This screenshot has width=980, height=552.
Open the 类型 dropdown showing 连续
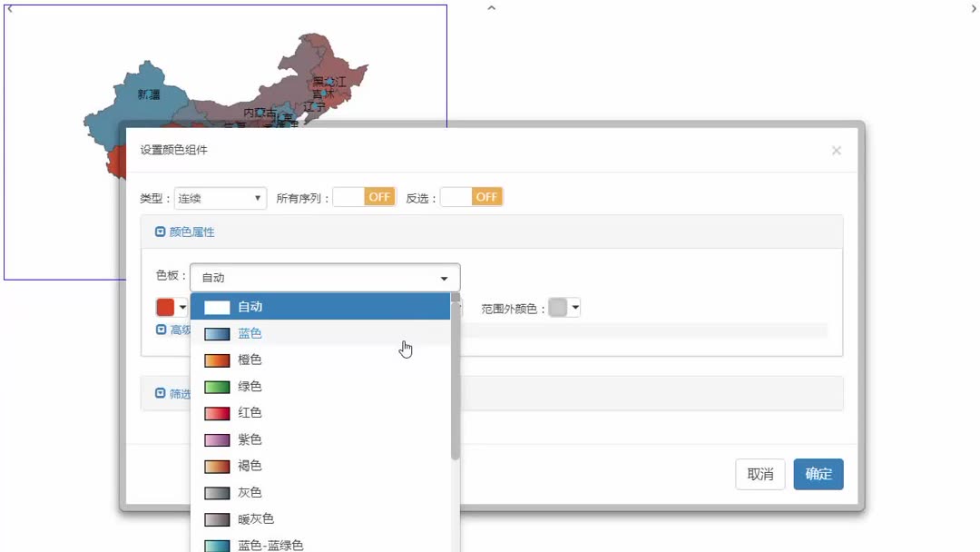coord(220,197)
